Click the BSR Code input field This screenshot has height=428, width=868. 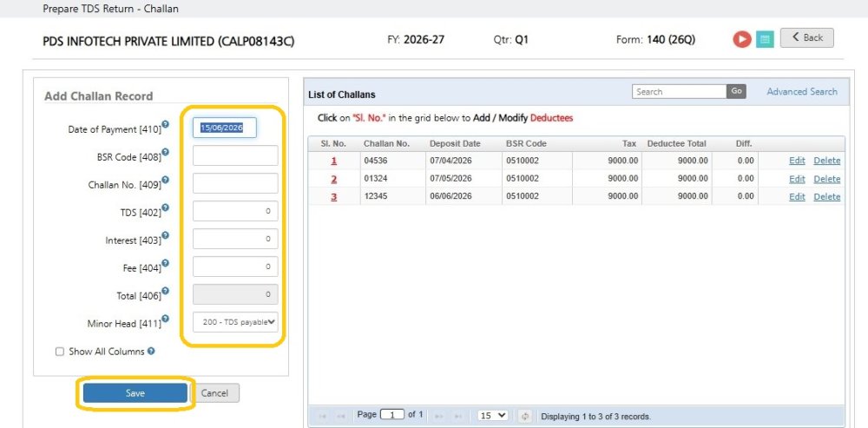[x=235, y=155]
